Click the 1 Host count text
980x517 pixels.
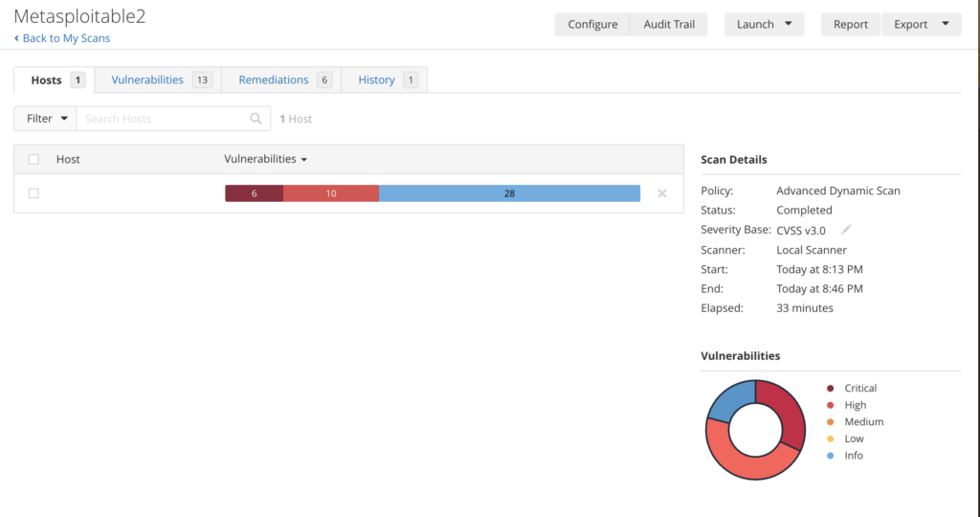pos(296,119)
